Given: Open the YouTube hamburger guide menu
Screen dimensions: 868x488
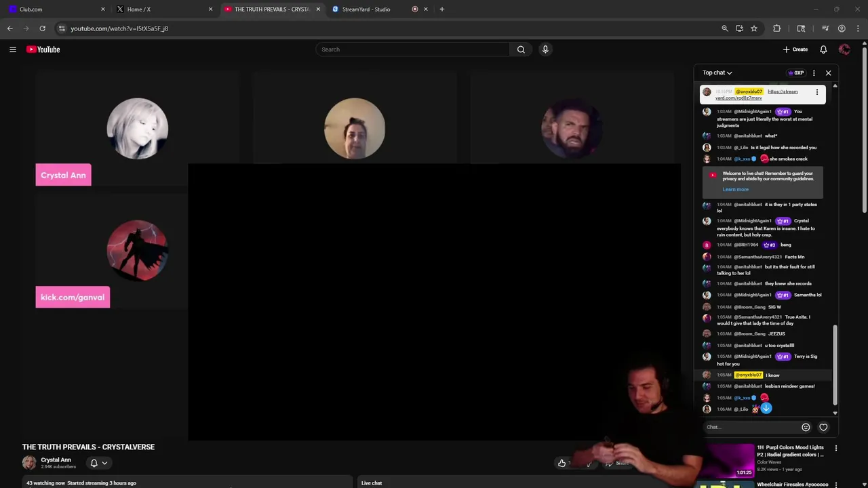Looking at the screenshot, I should coord(12,49).
